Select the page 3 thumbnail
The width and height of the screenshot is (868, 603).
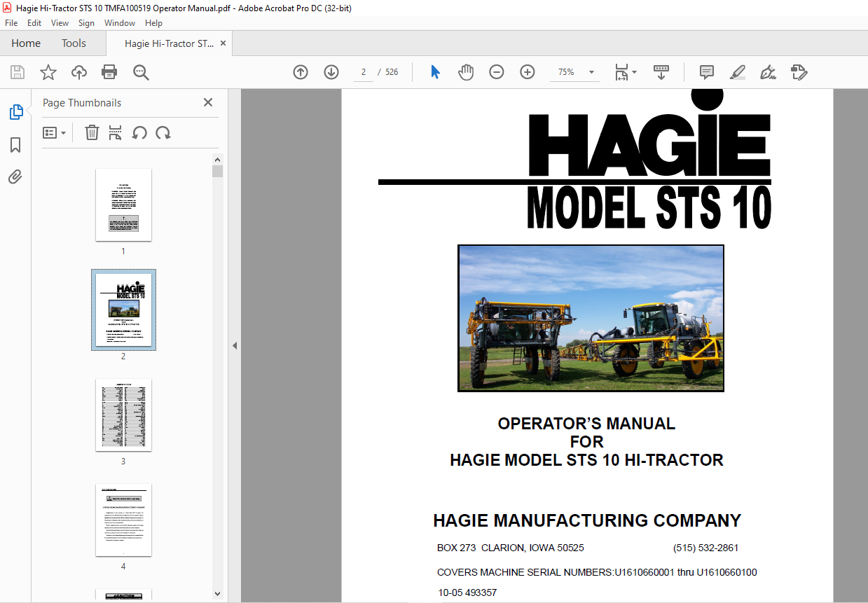click(x=123, y=415)
